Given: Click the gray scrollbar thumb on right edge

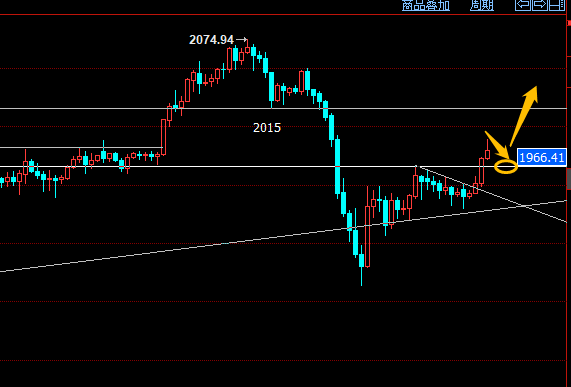Looking at the screenshot, I should point(569,179).
